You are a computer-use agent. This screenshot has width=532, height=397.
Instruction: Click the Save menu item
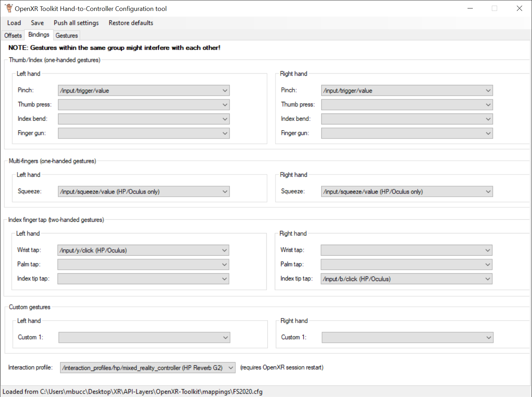pyautogui.click(x=37, y=23)
